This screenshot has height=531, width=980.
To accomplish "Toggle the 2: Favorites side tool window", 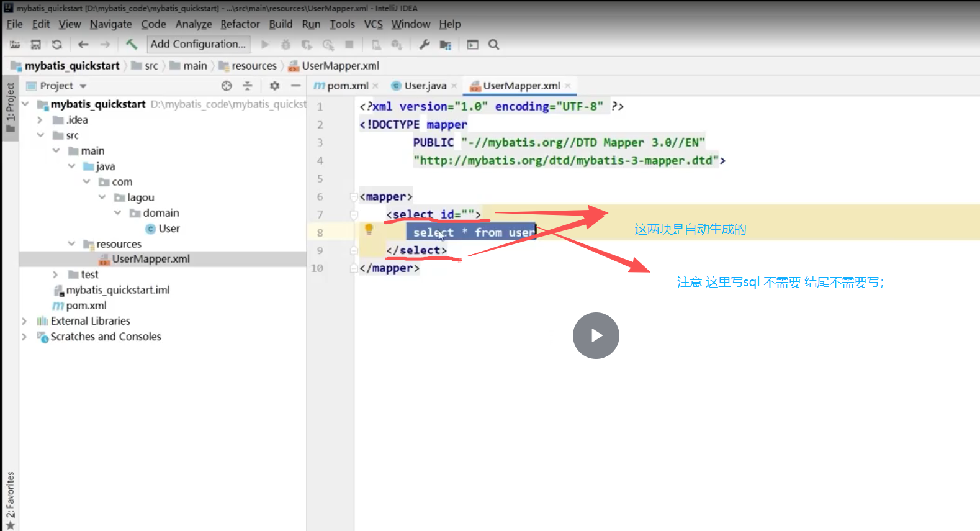I will point(10,500).
